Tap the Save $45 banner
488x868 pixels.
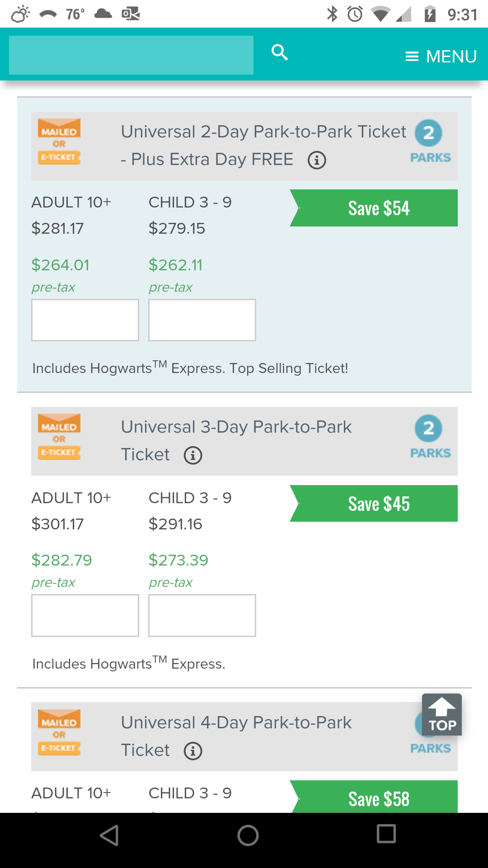(x=378, y=504)
